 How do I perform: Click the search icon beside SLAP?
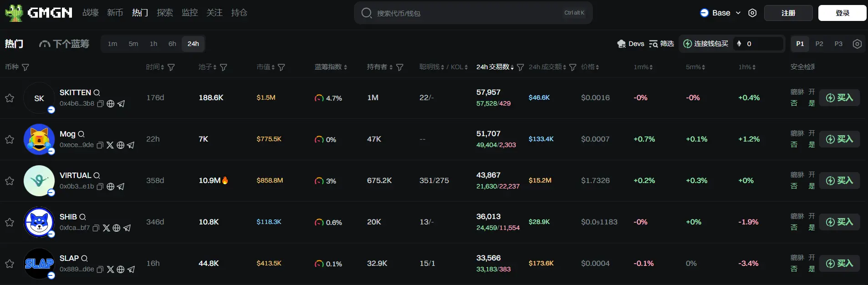pos(84,259)
